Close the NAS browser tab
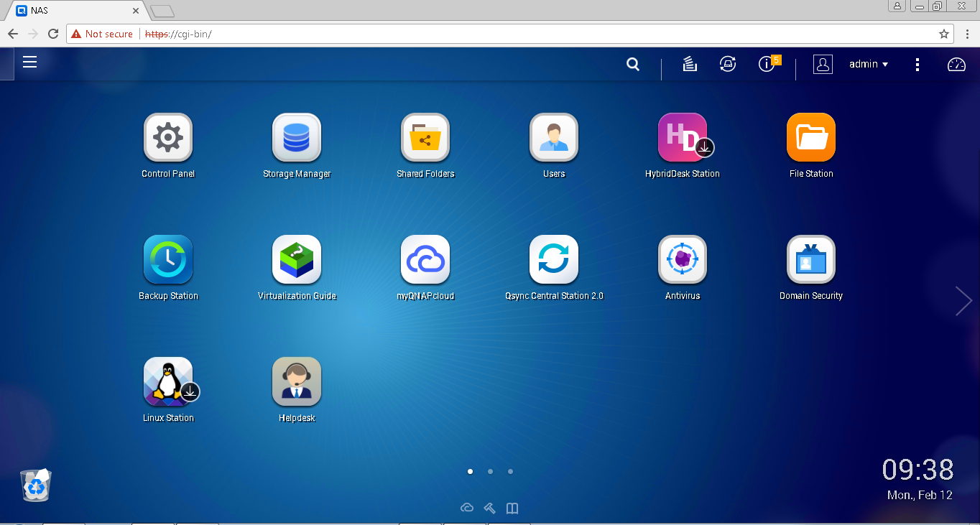Image resolution: width=980 pixels, height=525 pixels. click(135, 11)
